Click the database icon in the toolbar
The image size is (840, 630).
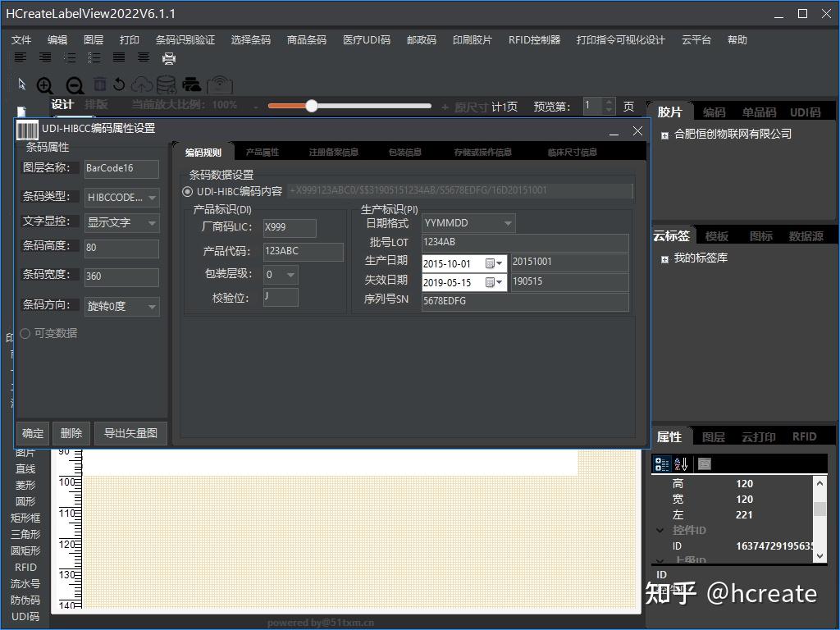point(165,84)
